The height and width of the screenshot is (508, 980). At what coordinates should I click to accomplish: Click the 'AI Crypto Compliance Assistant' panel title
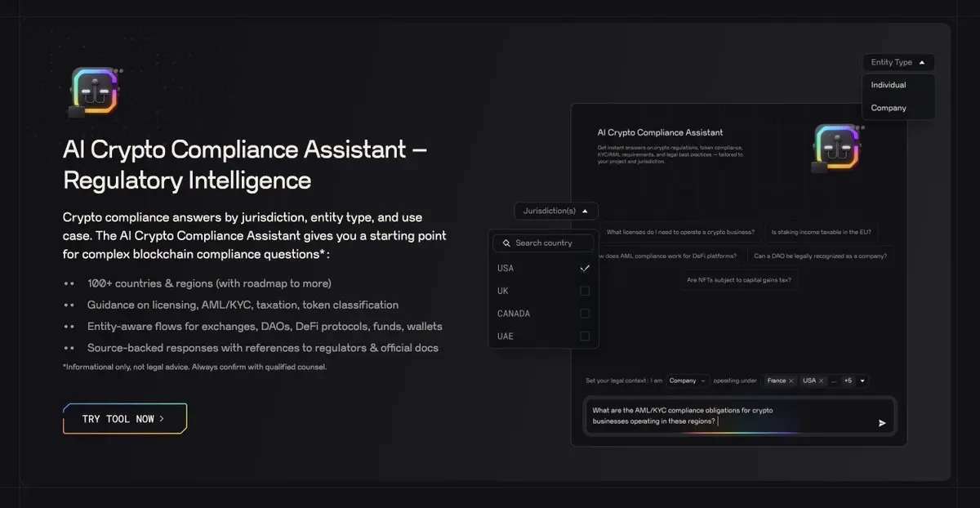[x=660, y=132]
